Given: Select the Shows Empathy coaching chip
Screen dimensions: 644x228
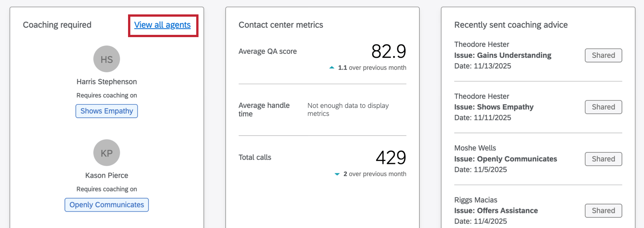Looking at the screenshot, I should pyautogui.click(x=106, y=111).
